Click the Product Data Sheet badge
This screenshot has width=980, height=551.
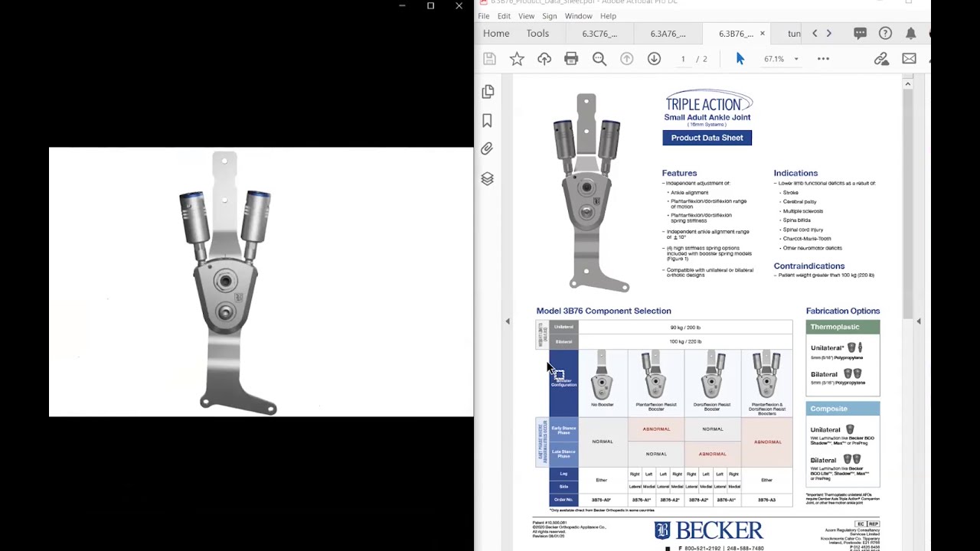(x=707, y=138)
